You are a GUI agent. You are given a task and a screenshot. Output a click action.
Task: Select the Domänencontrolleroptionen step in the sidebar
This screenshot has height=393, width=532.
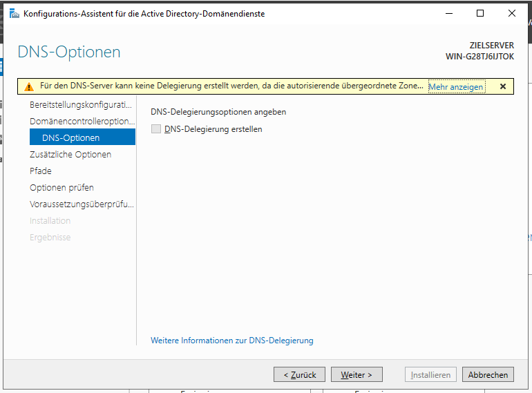click(82, 122)
